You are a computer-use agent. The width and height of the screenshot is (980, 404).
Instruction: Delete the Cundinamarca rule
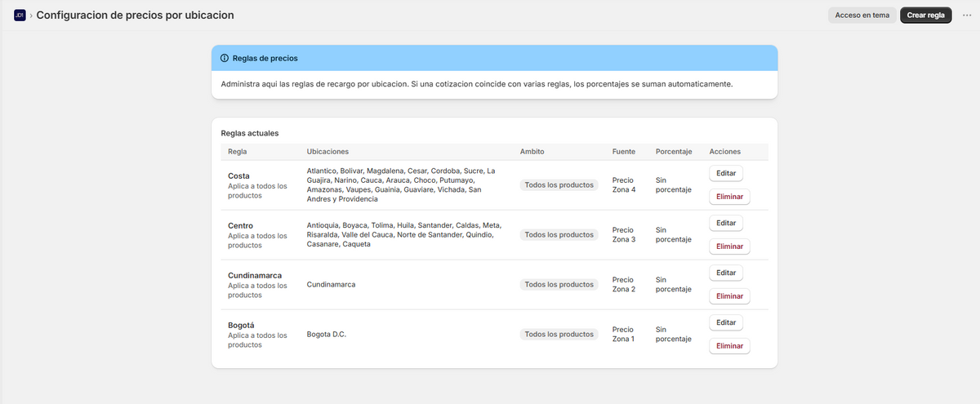pyautogui.click(x=729, y=296)
